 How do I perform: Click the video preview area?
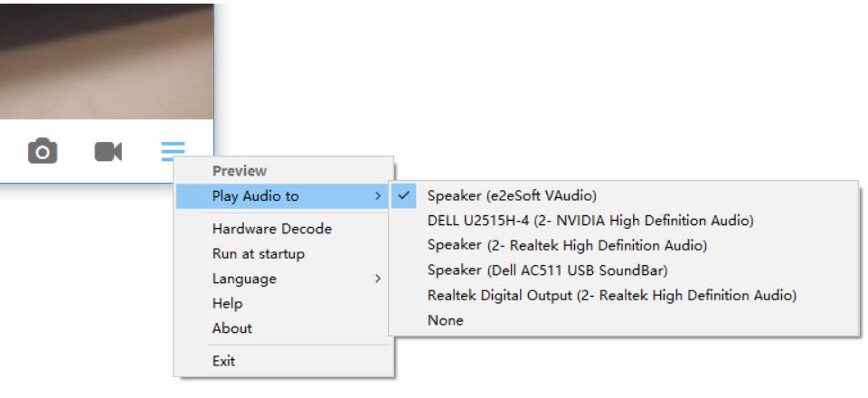coord(107,60)
